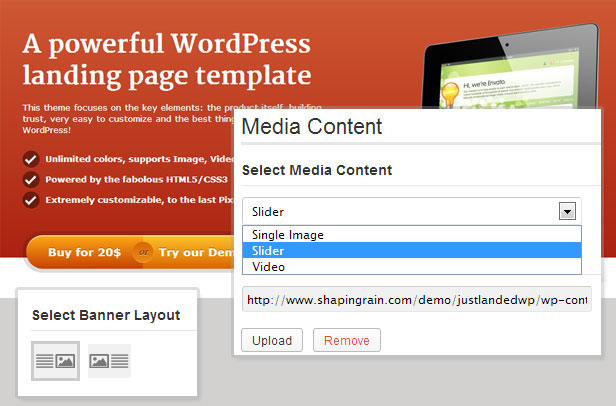Screen dimensions: 616x406
Task: Click the Media Content panel heading
Action: coord(312,127)
